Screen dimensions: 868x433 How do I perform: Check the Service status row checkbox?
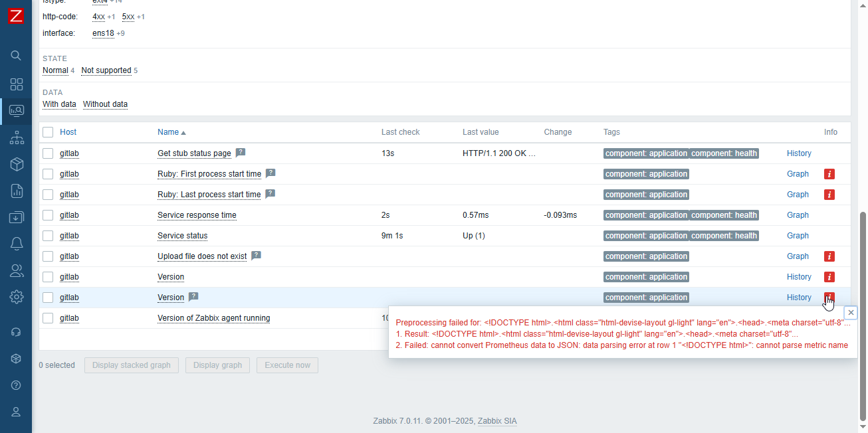(48, 236)
